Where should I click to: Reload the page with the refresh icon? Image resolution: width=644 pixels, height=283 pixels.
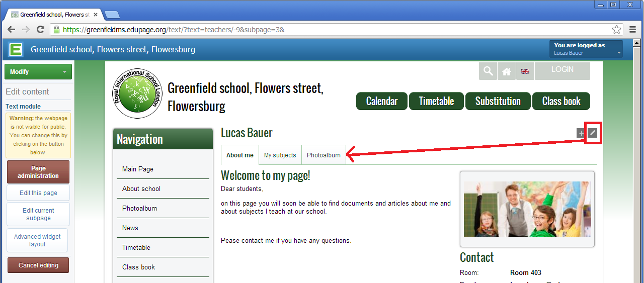(41, 30)
